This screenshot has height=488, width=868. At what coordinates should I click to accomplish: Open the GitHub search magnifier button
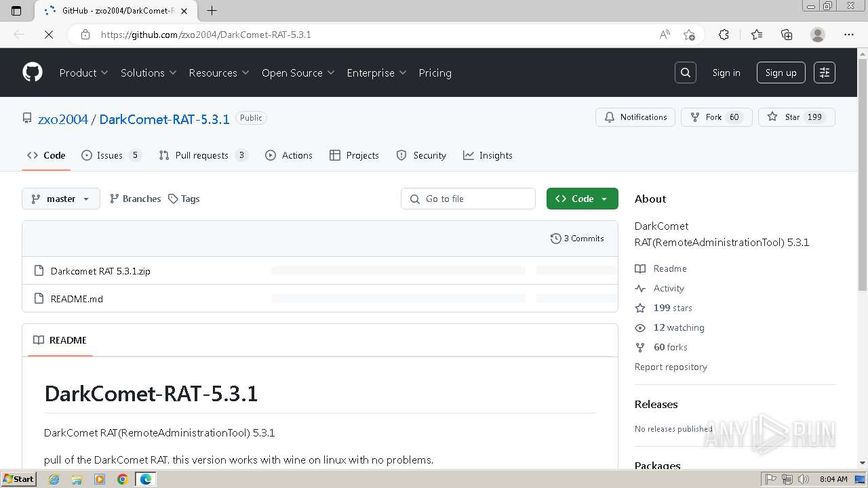(x=686, y=73)
